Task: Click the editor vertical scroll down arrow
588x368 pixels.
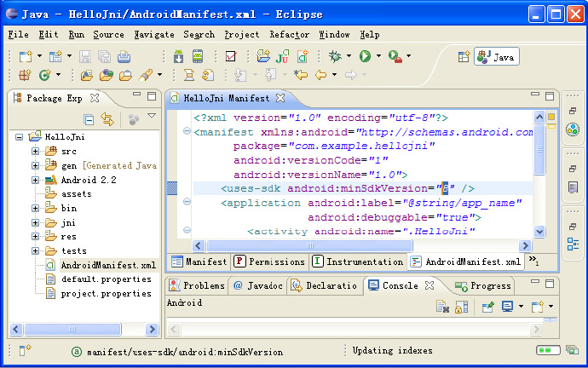Action: pos(539,232)
